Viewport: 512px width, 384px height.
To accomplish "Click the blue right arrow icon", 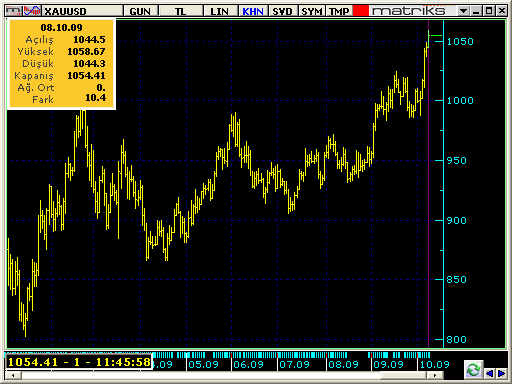I will (x=501, y=373).
